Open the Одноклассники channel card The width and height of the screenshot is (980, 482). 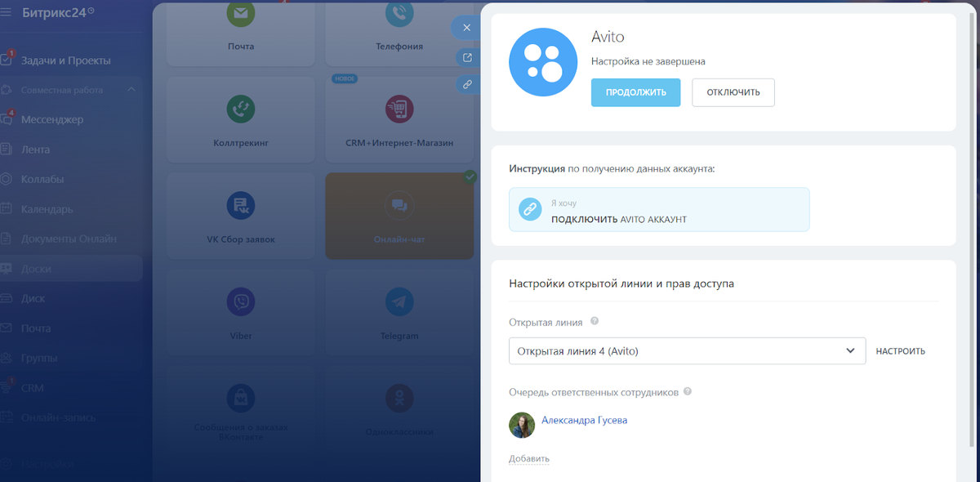click(x=399, y=408)
